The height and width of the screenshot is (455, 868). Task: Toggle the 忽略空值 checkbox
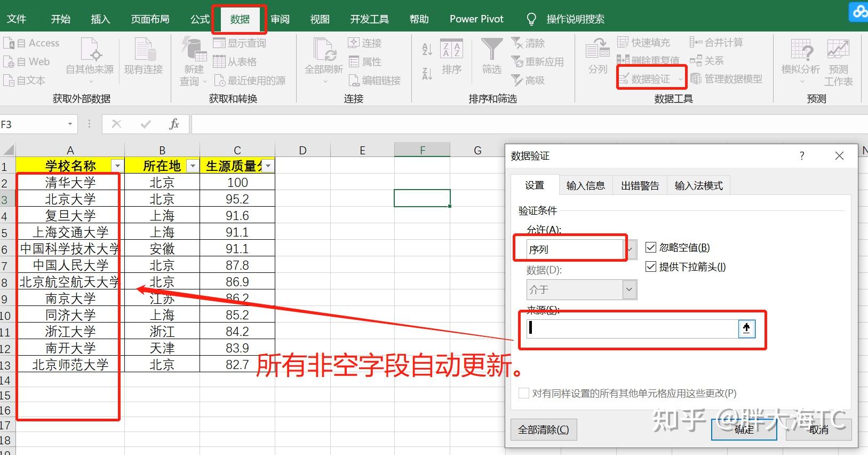[650, 247]
